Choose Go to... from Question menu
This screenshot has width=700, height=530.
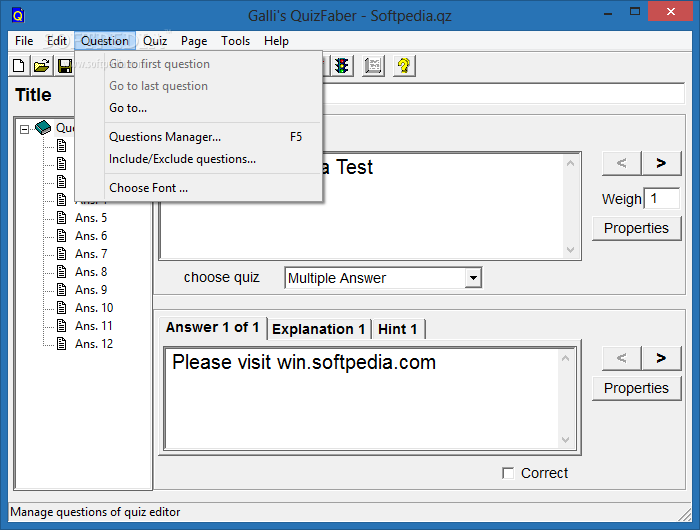pos(199,108)
